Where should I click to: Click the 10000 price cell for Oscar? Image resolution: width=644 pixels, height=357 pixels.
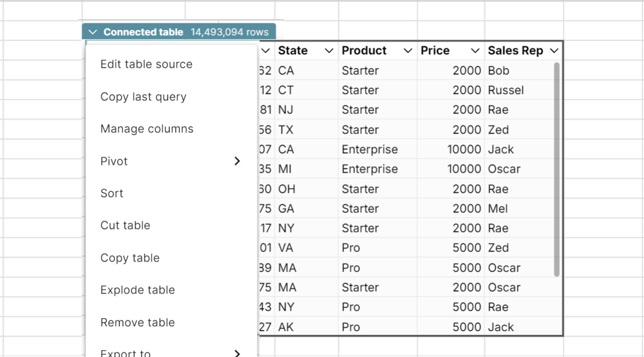pos(464,169)
